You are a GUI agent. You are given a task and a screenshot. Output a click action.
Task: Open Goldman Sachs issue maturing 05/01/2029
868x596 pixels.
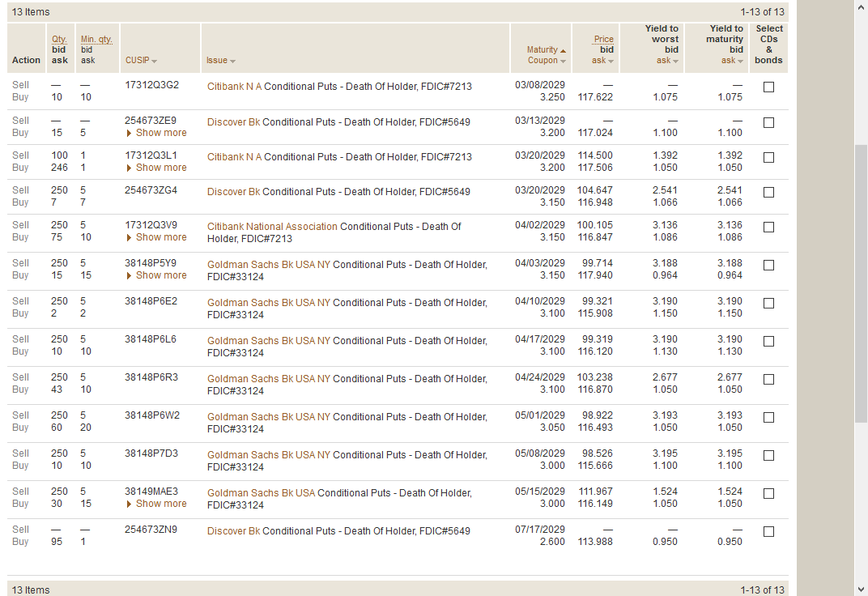coord(269,417)
